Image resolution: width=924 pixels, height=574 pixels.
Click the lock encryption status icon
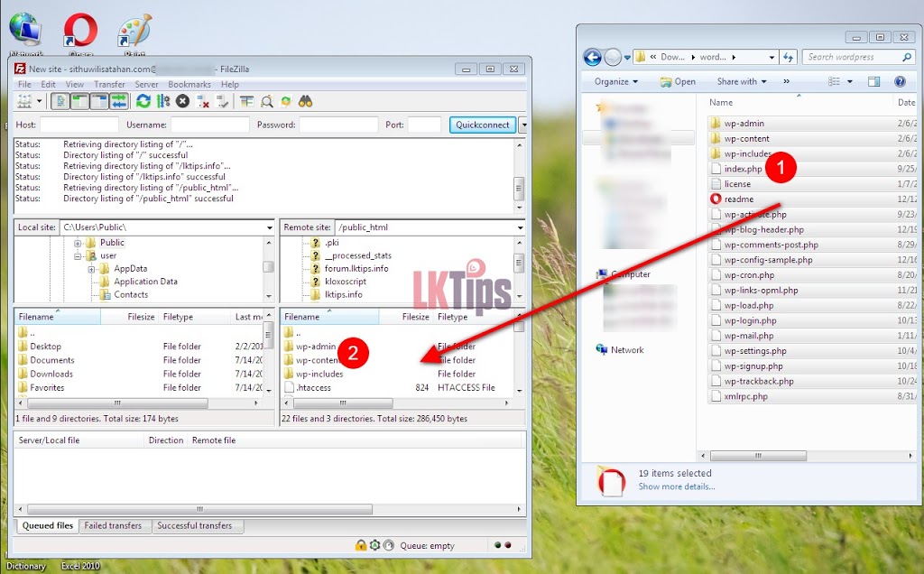361,546
